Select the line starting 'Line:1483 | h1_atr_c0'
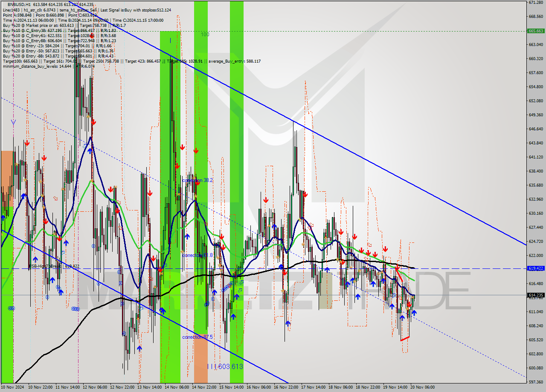The image size is (546, 392). coord(87,9)
